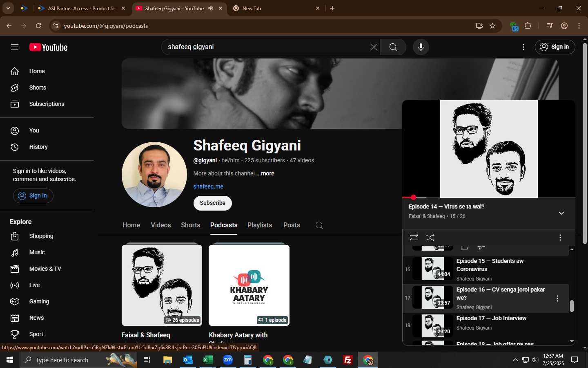Expand channel description with ...more

pos(265,173)
